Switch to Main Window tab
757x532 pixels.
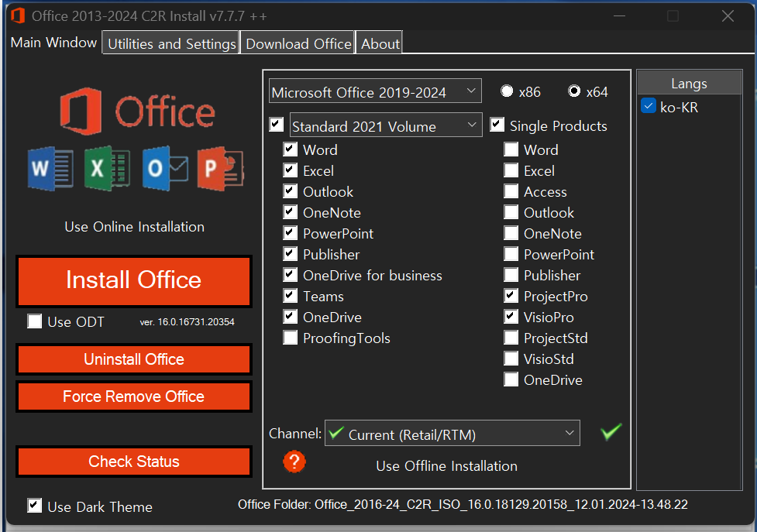(53, 43)
